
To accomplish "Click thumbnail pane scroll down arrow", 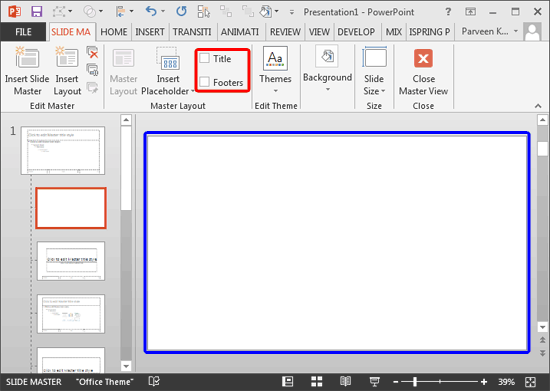I will (126, 366).
